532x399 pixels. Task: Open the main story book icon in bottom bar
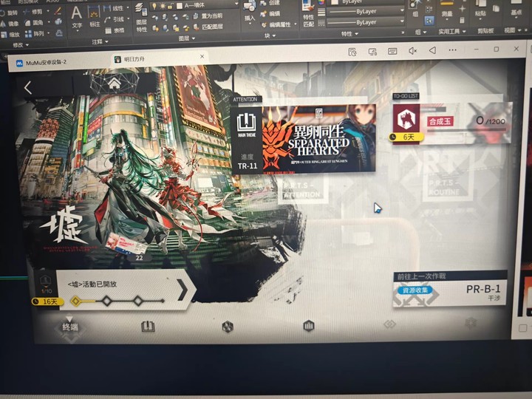click(x=148, y=326)
